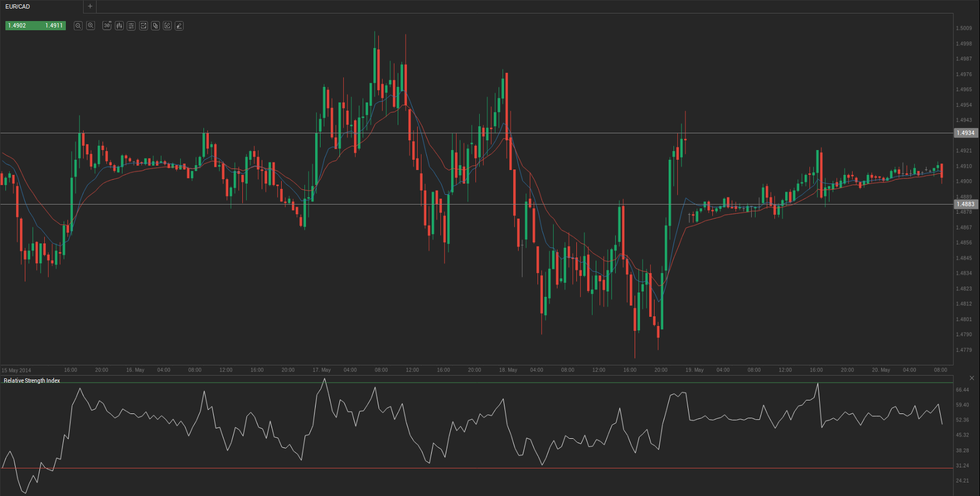Click the 1.5009 level on price scale
Image resolution: width=980 pixels, height=496 pixels.
click(964, 28)
